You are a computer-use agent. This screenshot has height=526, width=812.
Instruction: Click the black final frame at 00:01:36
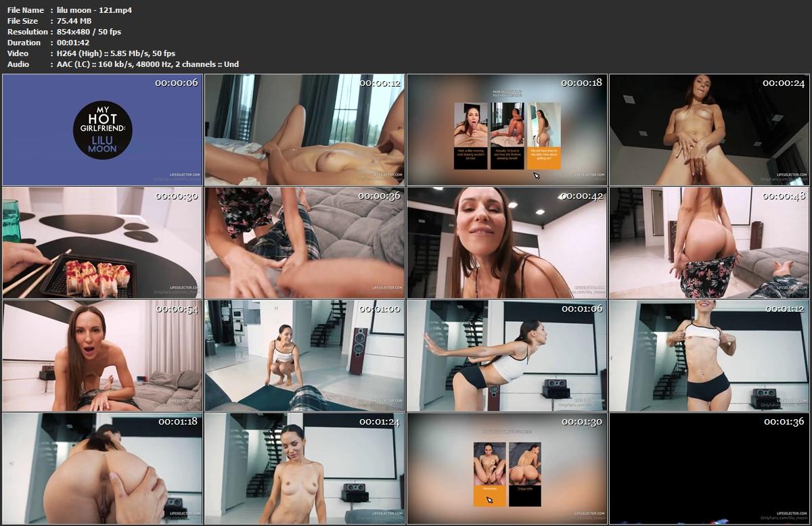[709, 469]
